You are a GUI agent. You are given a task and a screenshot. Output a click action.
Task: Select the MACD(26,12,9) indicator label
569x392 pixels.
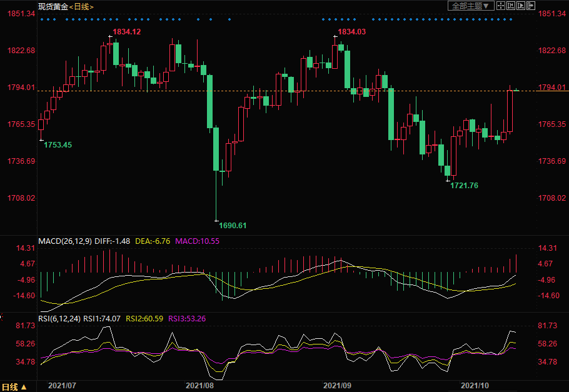(64, 241)
